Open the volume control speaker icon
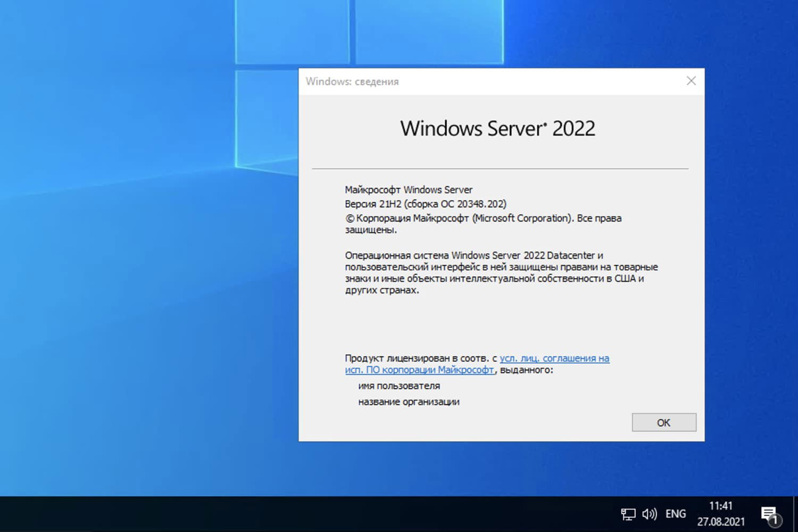This screenshot has height=532, width=798. click(649, 513)
